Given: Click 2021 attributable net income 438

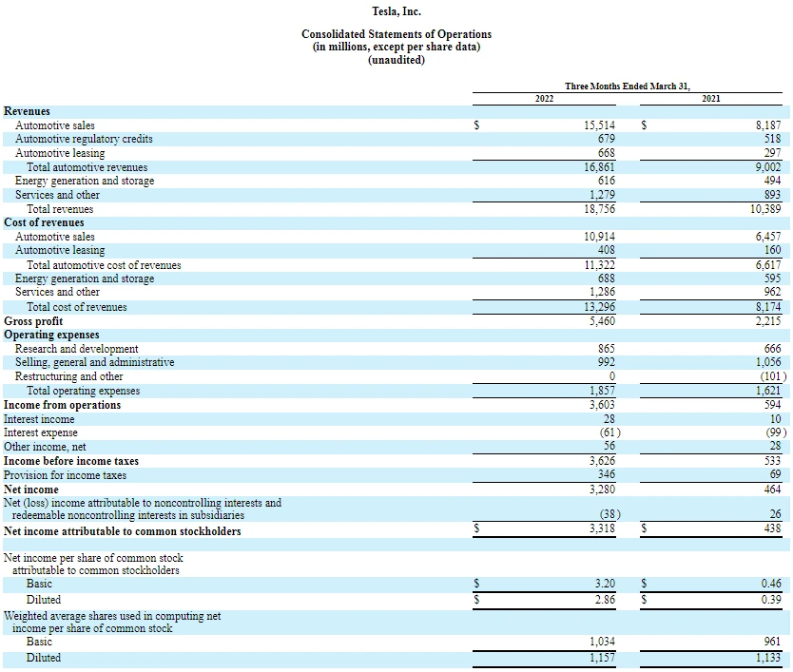Looking at the screenshot, I should tap(772, 528).
